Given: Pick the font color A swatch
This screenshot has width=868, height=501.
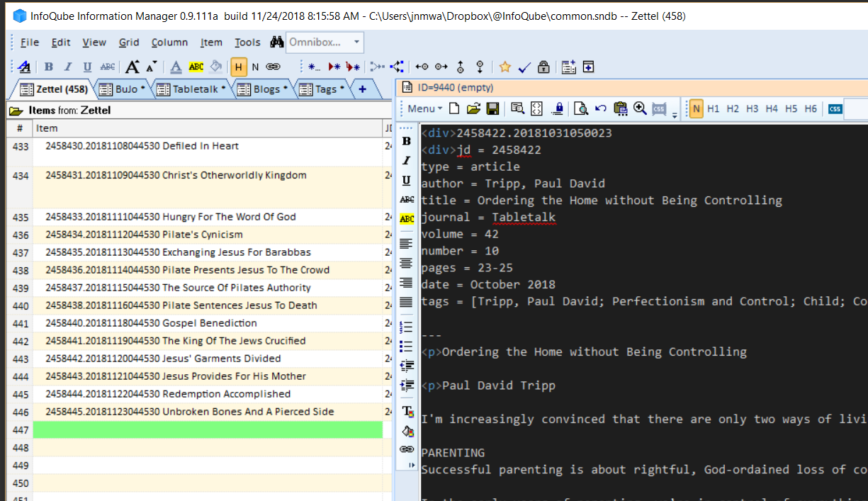Looking at the screenshot, I should [x=176, y=67].
